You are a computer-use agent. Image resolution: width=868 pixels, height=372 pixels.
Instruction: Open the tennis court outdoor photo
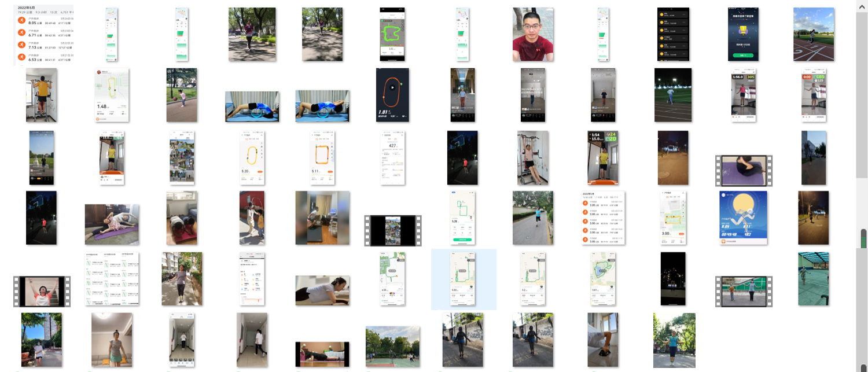click(392, 346)
